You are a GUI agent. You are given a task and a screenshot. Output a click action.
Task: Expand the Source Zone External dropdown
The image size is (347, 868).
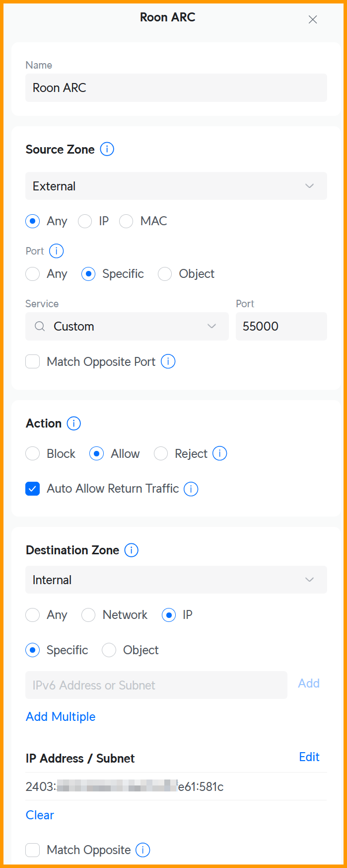click(x=176, y=186)
